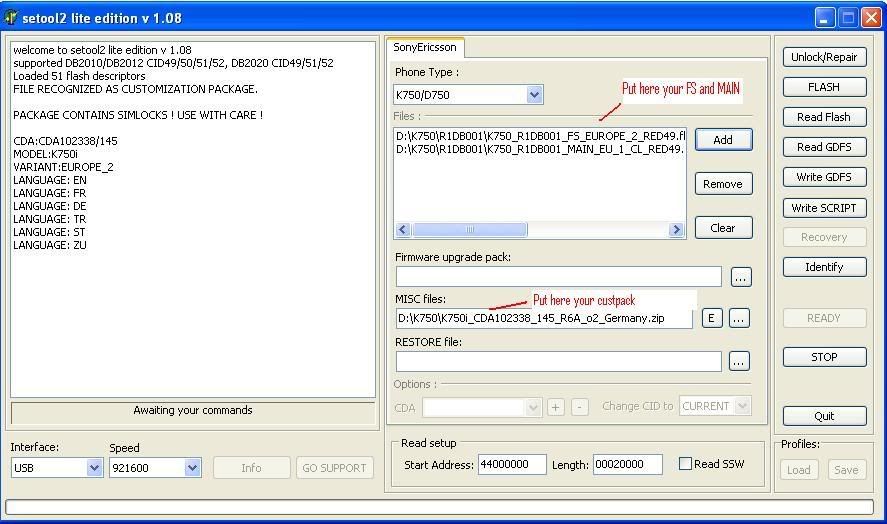Click the PACKAGE CONTAINS SIMLOCKS warning line
Viewport: 887px width, 524px height.
[x=138, y=115]
